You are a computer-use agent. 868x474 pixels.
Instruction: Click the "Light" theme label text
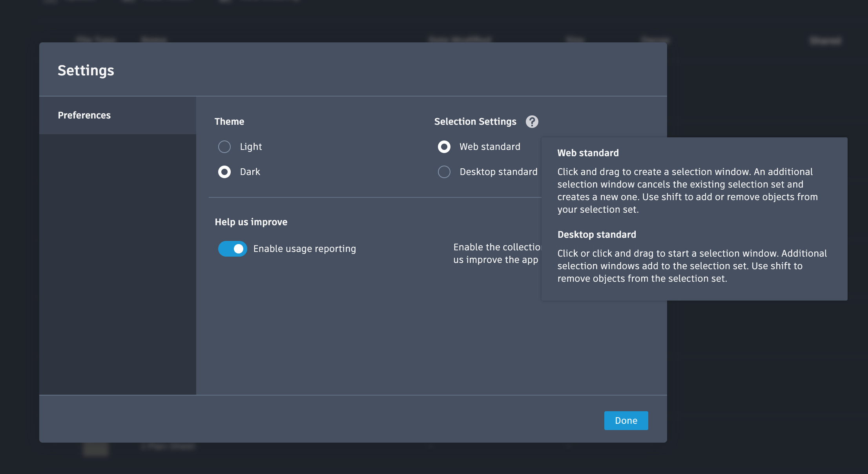[x=251, y=147]
